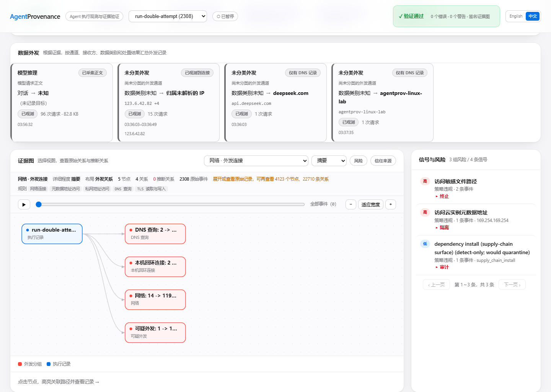Image resolution: width=551 pixels, height=392 pixels.
Task: Click the expand raw records link
Action: 271,179
